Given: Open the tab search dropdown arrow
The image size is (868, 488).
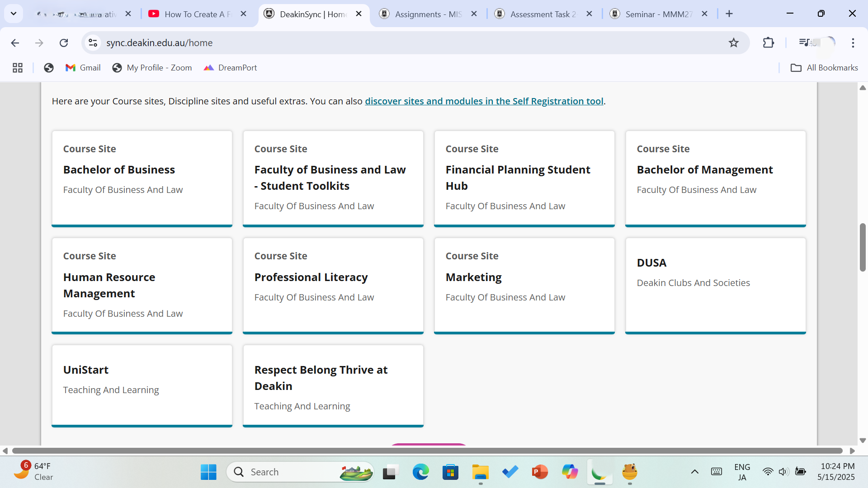Looking at the screenshot, I should (x=14, y=14).
